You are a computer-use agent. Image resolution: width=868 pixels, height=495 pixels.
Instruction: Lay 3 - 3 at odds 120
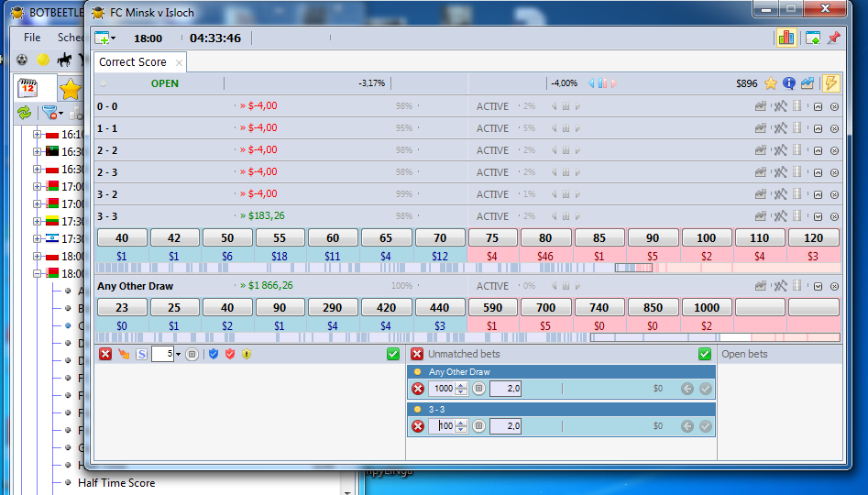(x=813, y=237)
